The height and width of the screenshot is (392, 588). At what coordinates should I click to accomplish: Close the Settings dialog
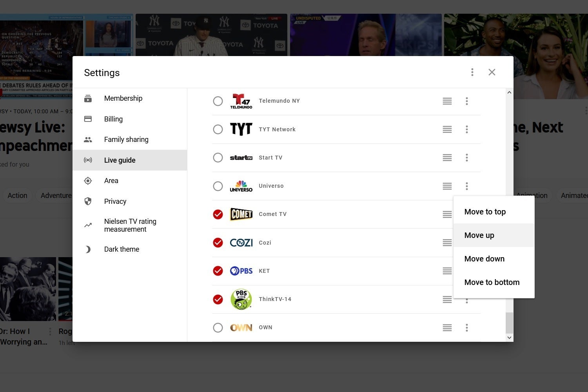click(492, 72)
